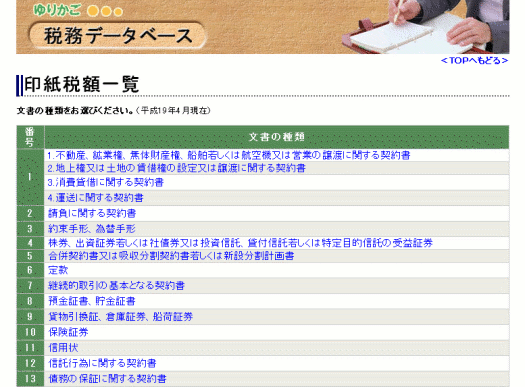
Task: Click the <TOPへもどる> link
Action: [474, 61]
